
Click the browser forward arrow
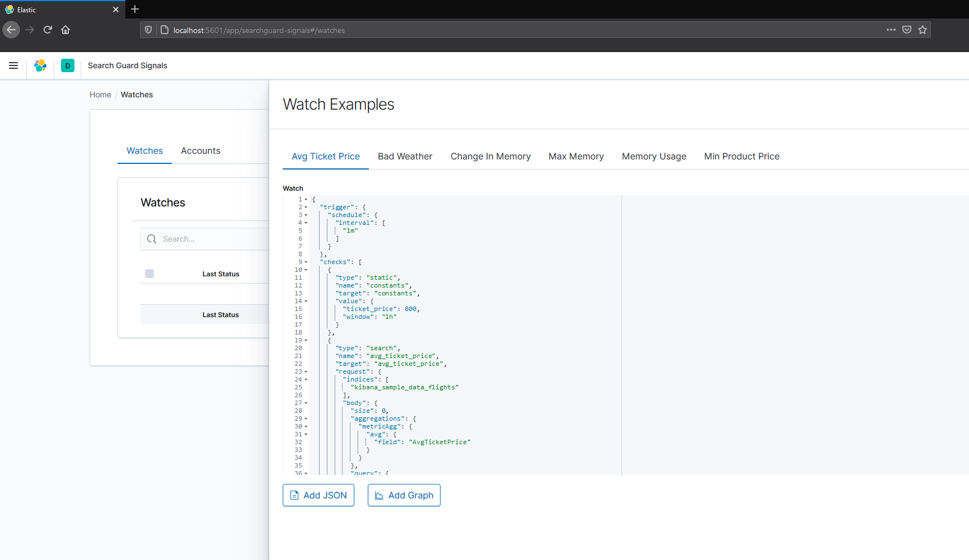click(x=30, y=30)
